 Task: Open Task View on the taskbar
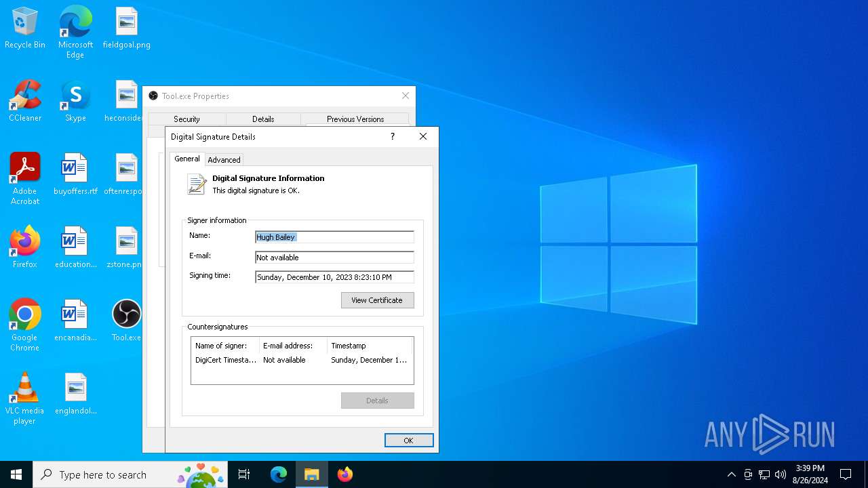244,474
